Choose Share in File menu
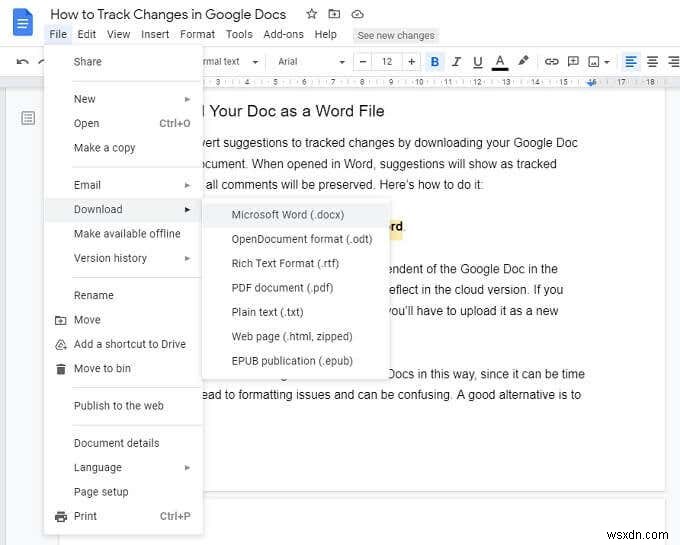680x545 pixels. point(123,62)
